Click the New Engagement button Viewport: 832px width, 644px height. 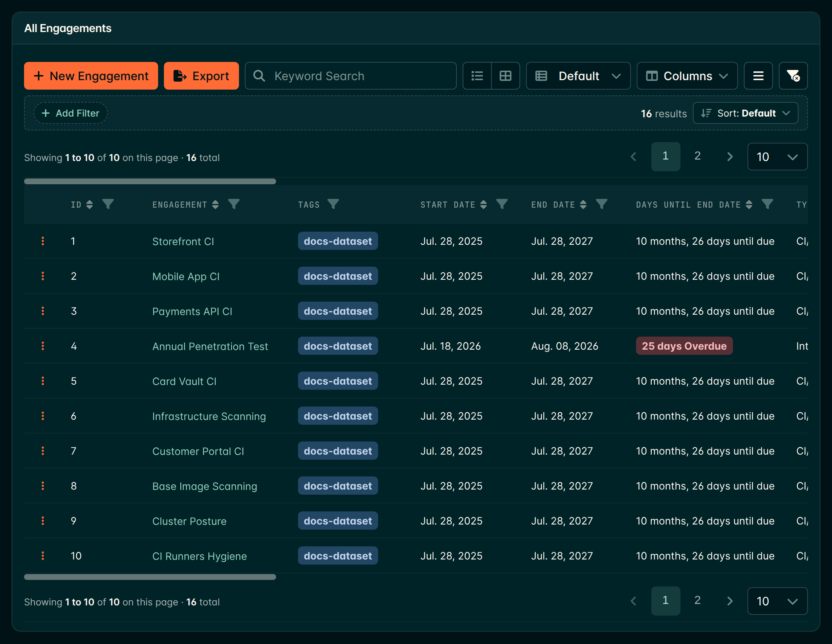click(91, 76)
